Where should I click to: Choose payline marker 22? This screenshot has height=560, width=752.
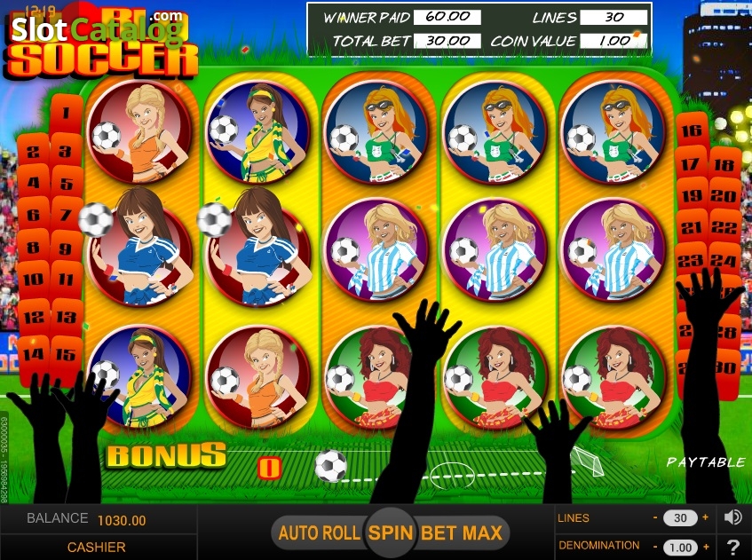(724, 228)
